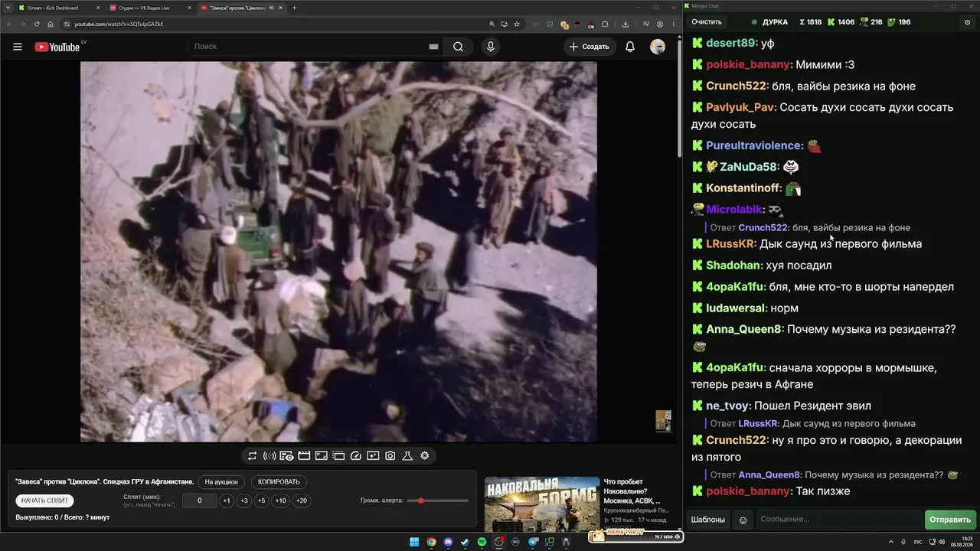Add 20 minutes to the split
The height and width of the screenshot is (551, 980).
(302, 500)
